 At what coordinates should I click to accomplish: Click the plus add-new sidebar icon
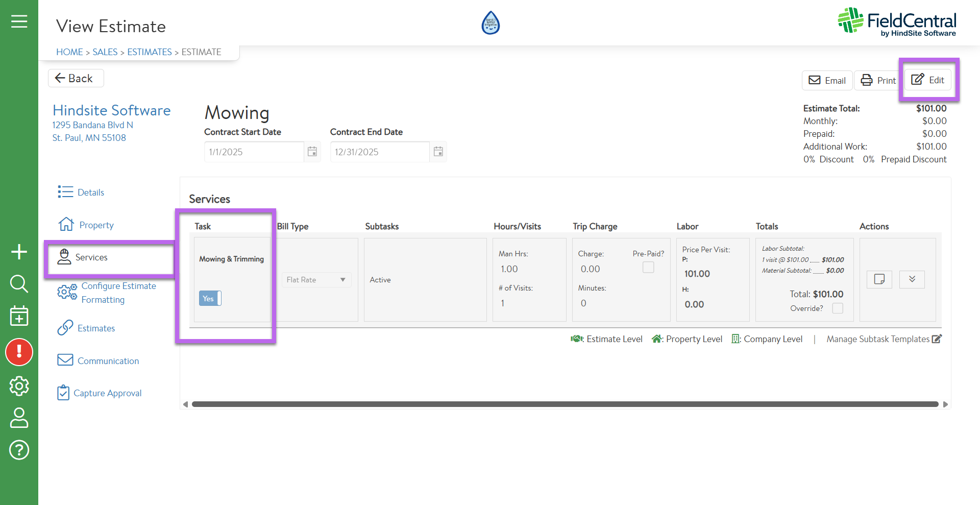19,252
